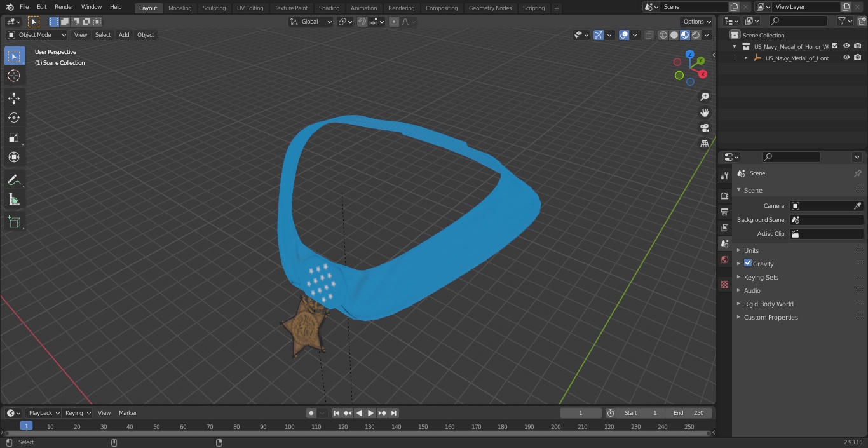Exclude US_Navy_Medal_of_Honor_W collection from view layer
The image size is (868, 448).
(x=835, y=46)
